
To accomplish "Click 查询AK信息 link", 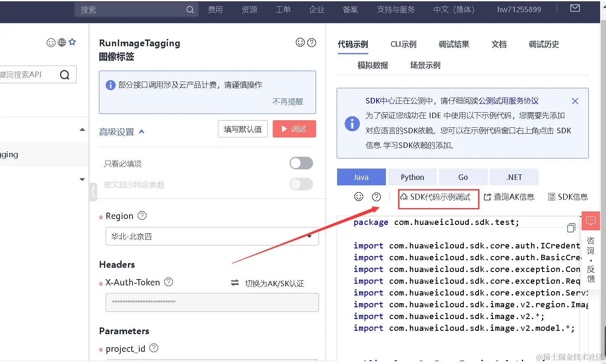I will point(509,197).
